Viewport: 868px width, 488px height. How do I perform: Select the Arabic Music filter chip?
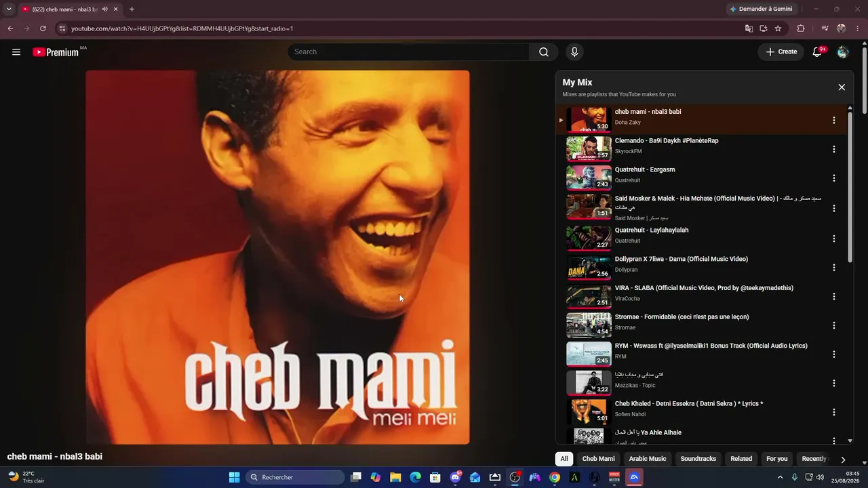648,459
